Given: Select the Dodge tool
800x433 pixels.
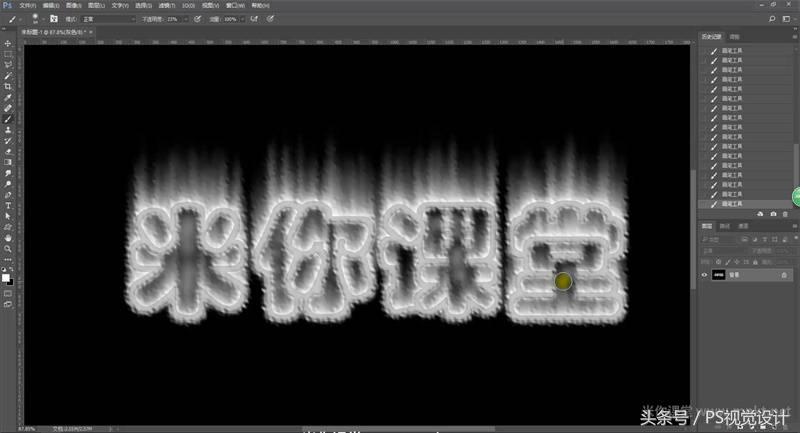Looking at the screenshot, I should pos(8,184).
